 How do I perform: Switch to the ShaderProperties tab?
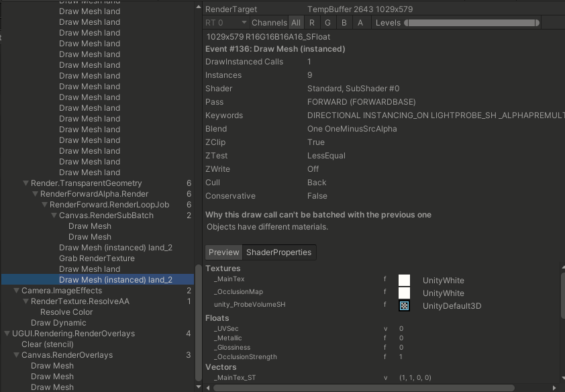tap(278, 252)
